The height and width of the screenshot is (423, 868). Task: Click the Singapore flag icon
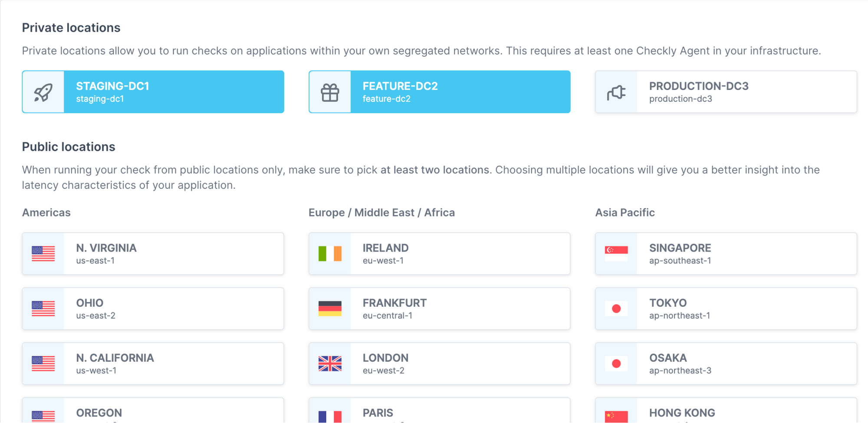pos(616,254)
